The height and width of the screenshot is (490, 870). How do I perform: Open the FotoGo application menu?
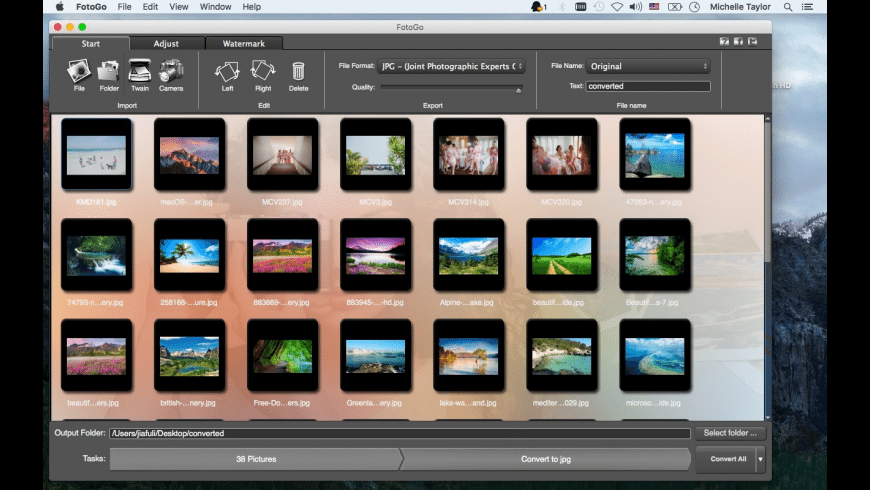(x=91, y=7)
